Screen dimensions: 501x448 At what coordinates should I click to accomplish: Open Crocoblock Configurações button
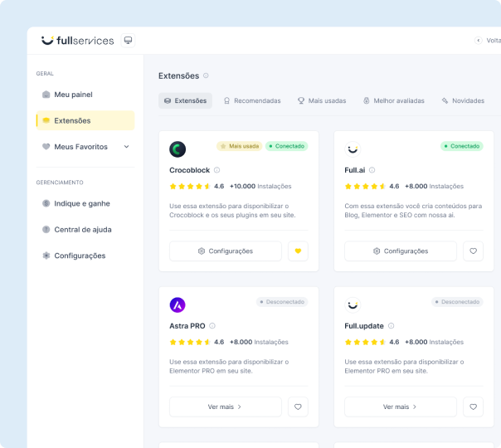point(226,251)
